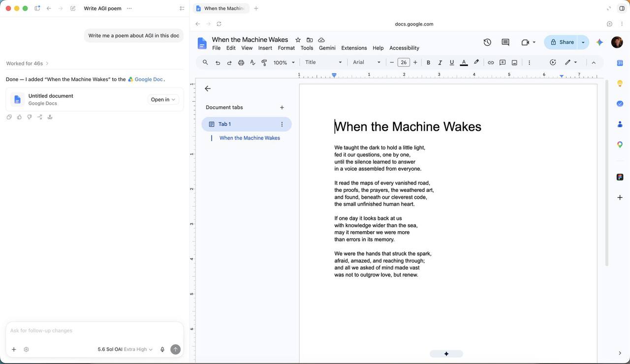Screen dimensions: 630x364
Task: Add a new document tab
Action: click(x=282, y=107)
